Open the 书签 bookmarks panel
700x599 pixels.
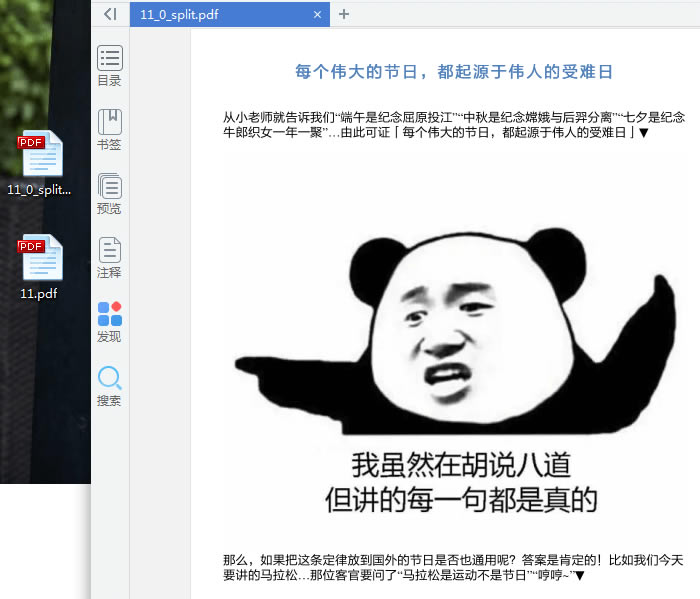109,130
